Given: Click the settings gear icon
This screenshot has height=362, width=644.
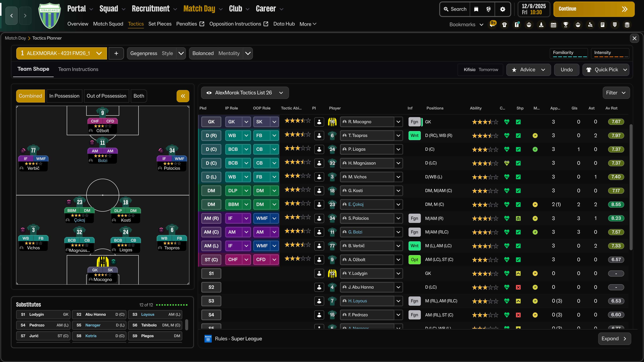Looking at the screenshot, I should tap(502, 9).
